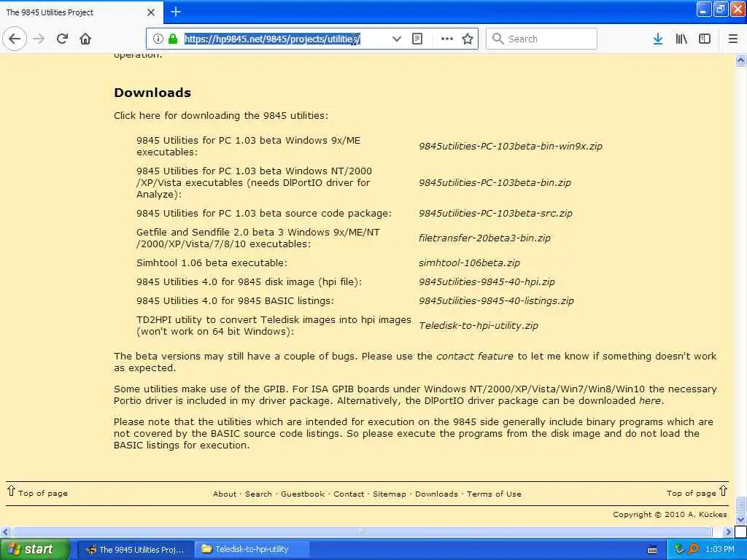Click "Click here for downloading the 9845 utilities:" text
This screenshot has width=747, height=560.
[221, 116]
